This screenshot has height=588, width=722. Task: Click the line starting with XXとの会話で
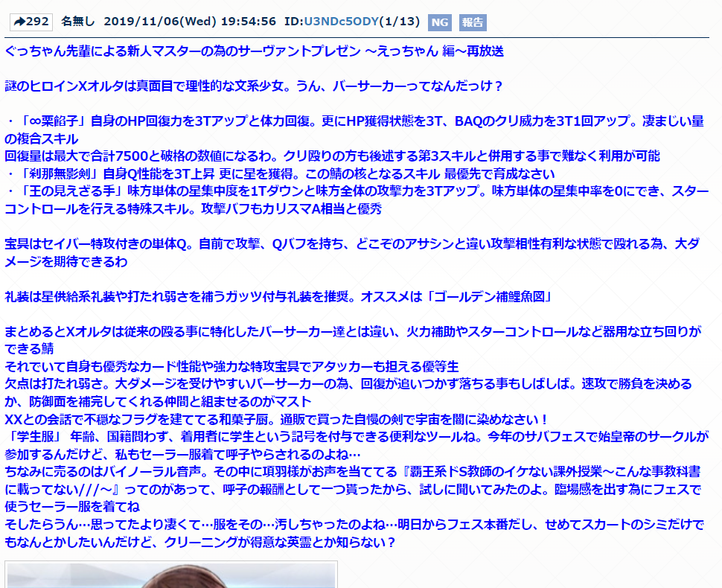[x=276, y=419]
